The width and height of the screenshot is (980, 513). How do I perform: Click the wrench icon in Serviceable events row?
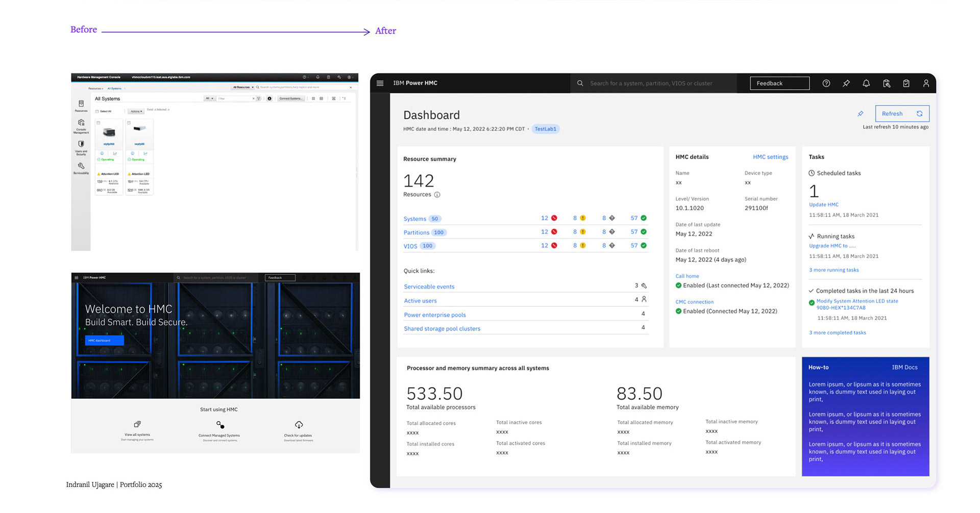pyautogui.click(x=644, y=286)
